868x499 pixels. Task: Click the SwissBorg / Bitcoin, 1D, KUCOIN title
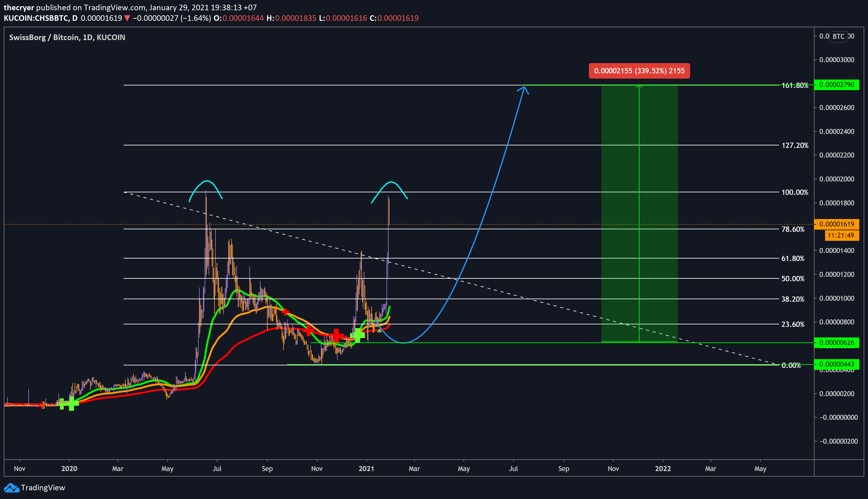(x=67, y=37)
